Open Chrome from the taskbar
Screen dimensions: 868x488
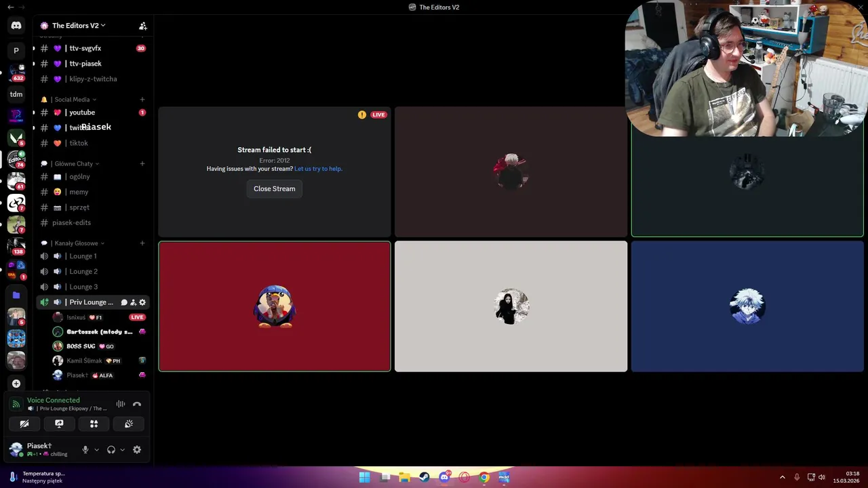[484, 477]
